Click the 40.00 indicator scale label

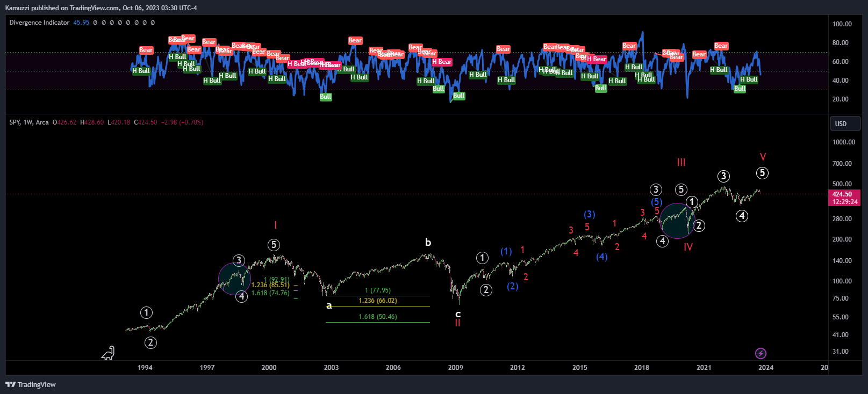pyautogui.click(x=841, y=81)
